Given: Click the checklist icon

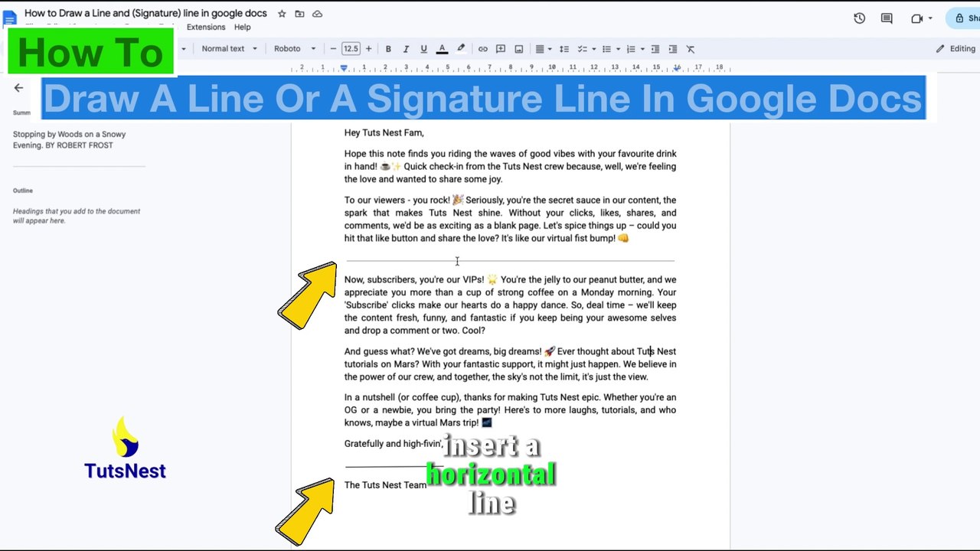Looking at the screenshot, I should [x=582, y=49].
